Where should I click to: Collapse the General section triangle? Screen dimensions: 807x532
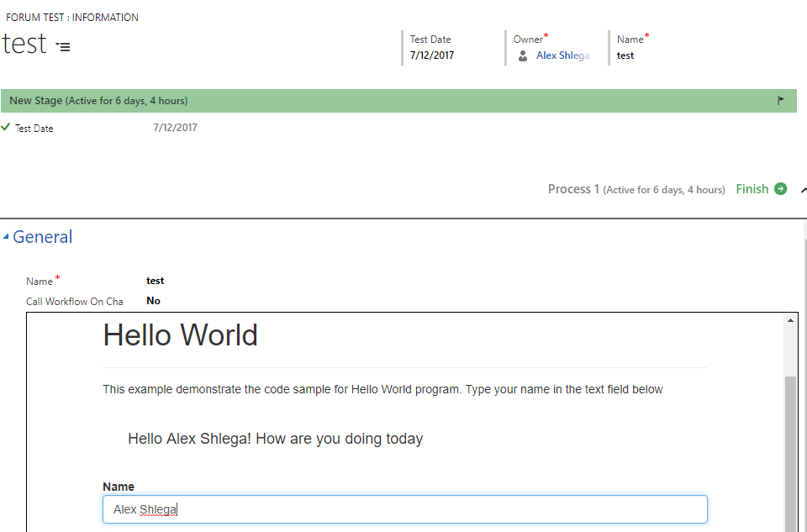[x=6, y=237]
